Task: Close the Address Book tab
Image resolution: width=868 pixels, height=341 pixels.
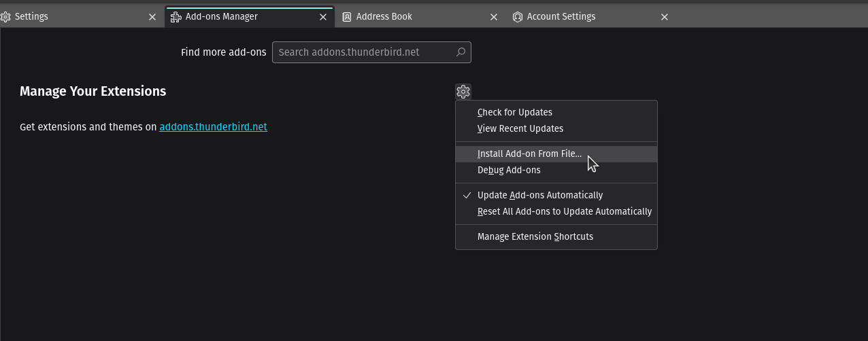Action: 494,17
